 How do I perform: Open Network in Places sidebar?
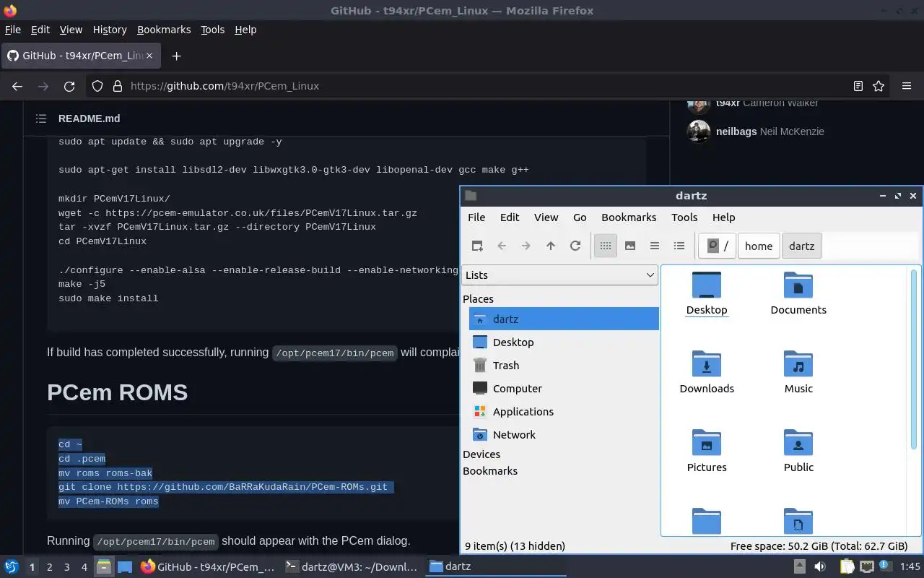tap(564, 434)
